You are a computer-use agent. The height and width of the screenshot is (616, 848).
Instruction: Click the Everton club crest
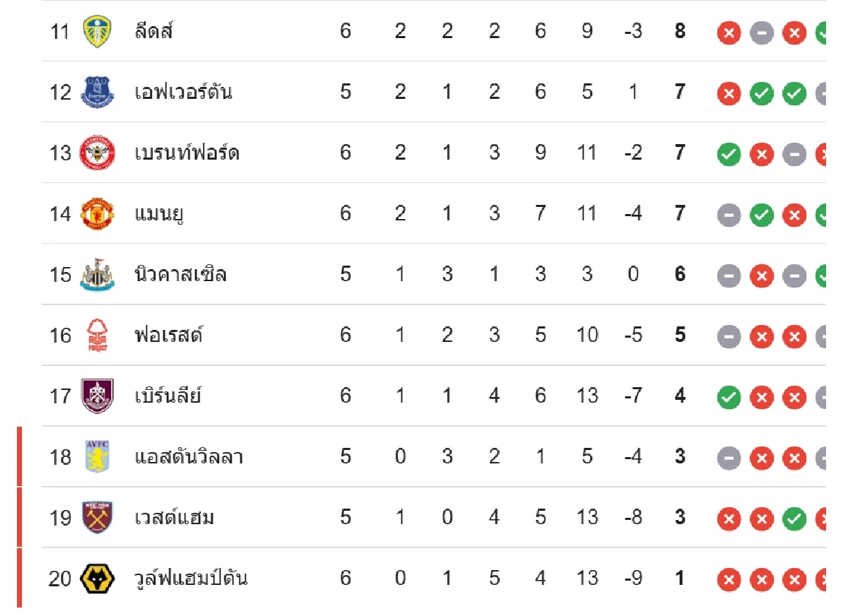(97, 92)
